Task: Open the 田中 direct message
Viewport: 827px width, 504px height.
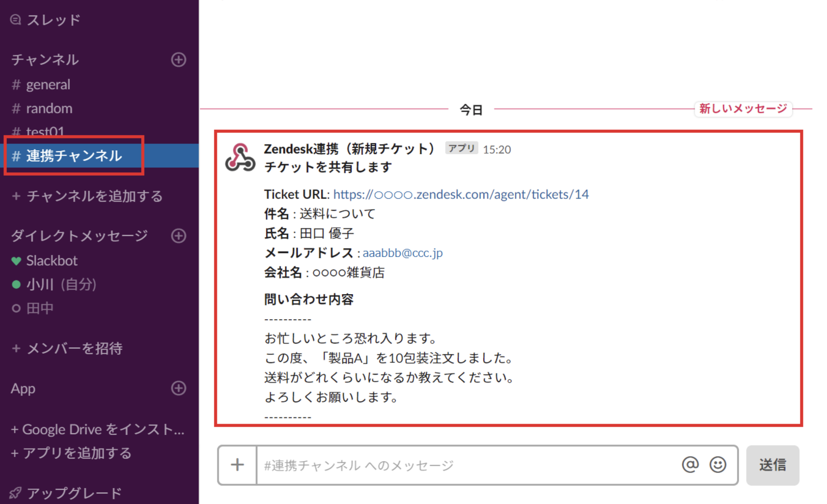Action: pyautogui.click(x=32, y=308)
